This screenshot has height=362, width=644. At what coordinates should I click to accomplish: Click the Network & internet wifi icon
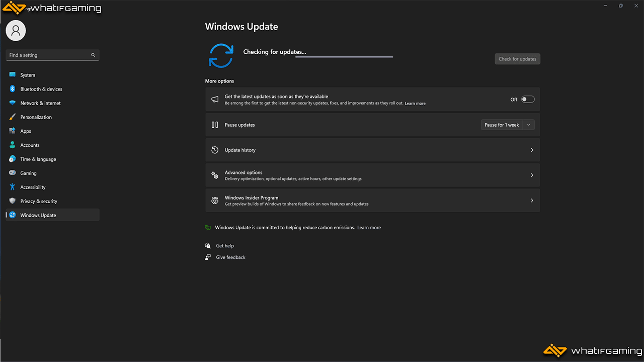pos(12,103)
